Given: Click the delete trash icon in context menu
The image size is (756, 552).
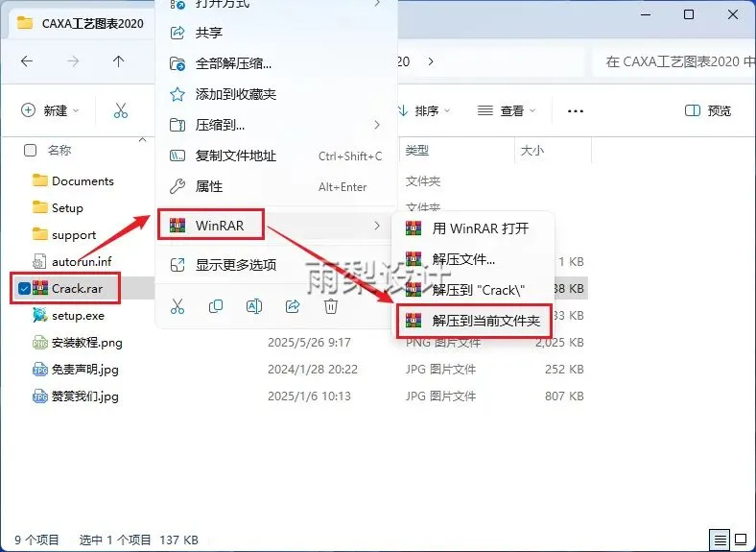Looking at the screenshot, I should (331, 306).
